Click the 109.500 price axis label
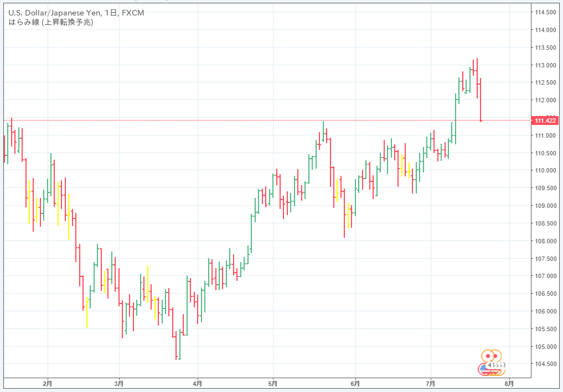 [x=545, y=188]
